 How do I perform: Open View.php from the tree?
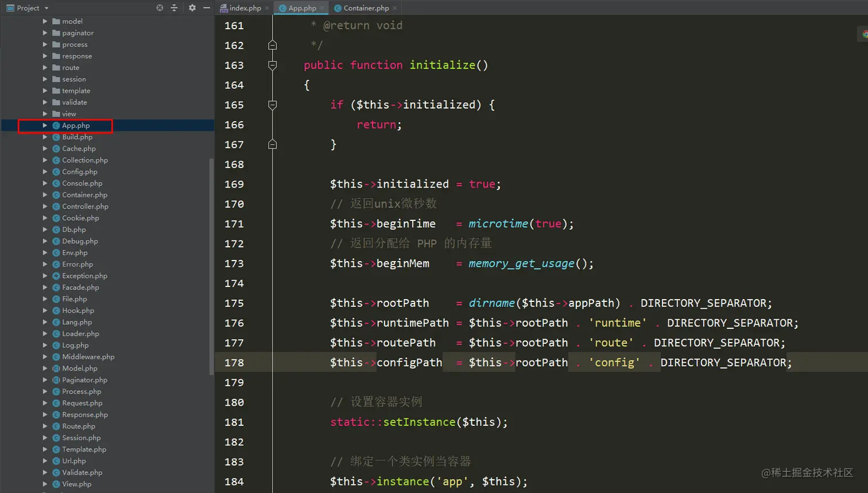pos(76,484)
